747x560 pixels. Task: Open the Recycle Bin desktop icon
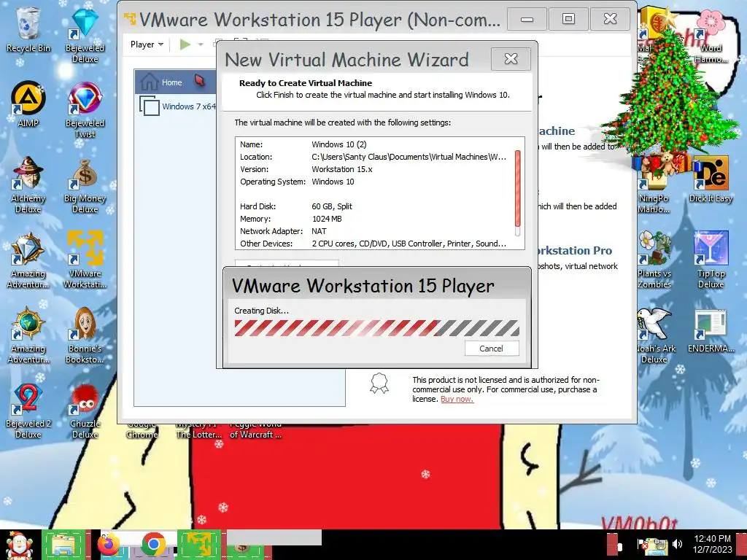click(28, 31)
